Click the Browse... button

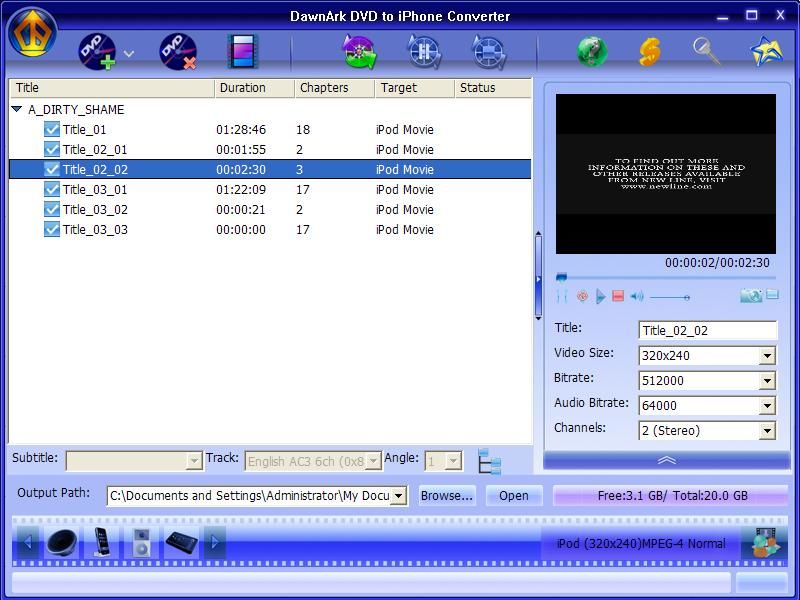point(446,495)
